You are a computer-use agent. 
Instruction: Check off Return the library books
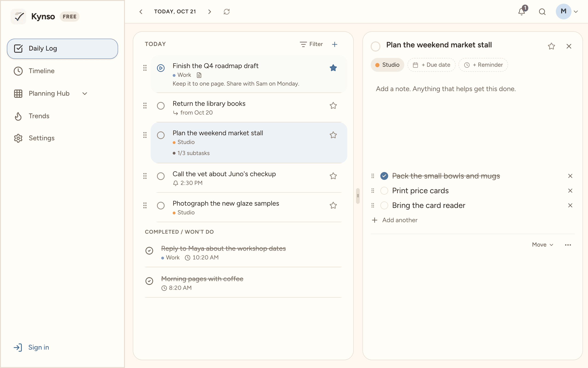161,106
